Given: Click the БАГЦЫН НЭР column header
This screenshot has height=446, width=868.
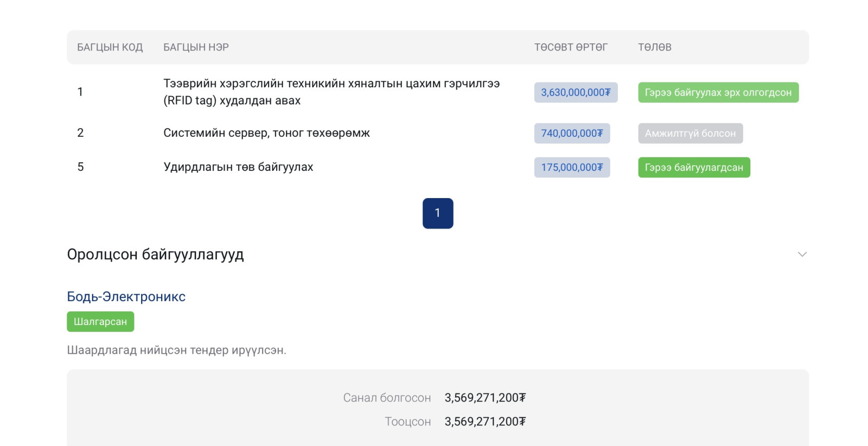Looking at the screenshot, I should tap(196, 48).
